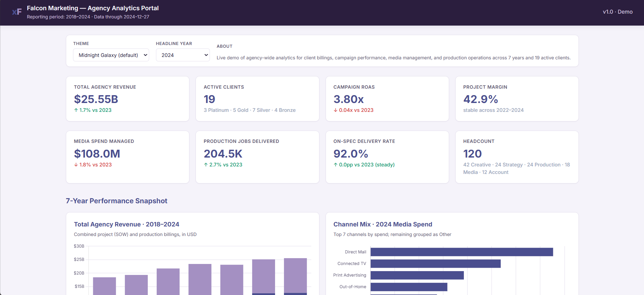
Task: Click the Out-of-Home bar
Action: click(x=409, y=287)
